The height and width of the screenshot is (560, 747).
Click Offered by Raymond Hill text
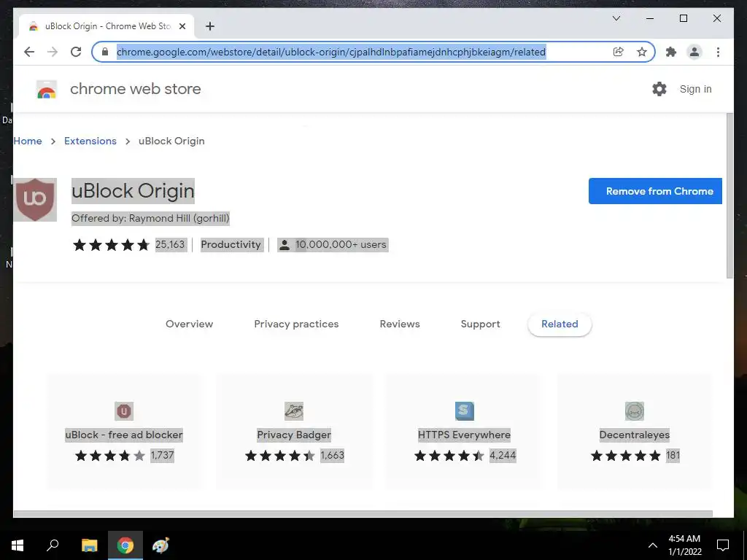[x=150, y=219]
